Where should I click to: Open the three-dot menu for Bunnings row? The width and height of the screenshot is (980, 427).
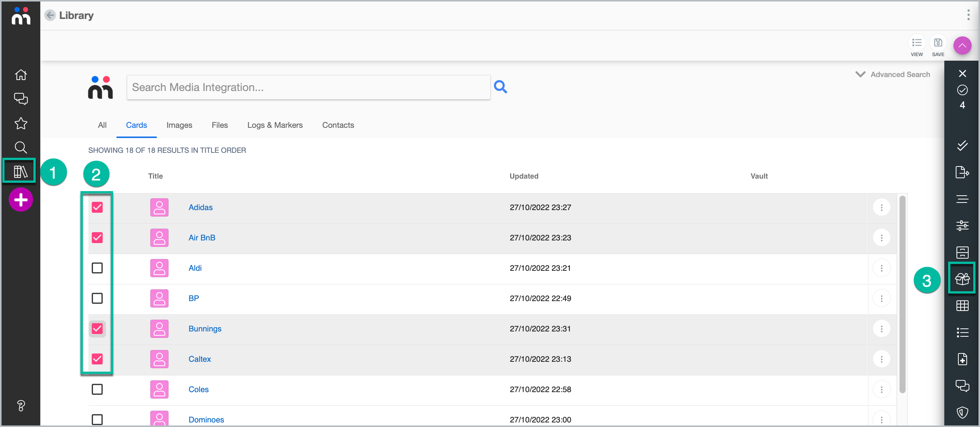pyautogui.click(x=881, y=328)
